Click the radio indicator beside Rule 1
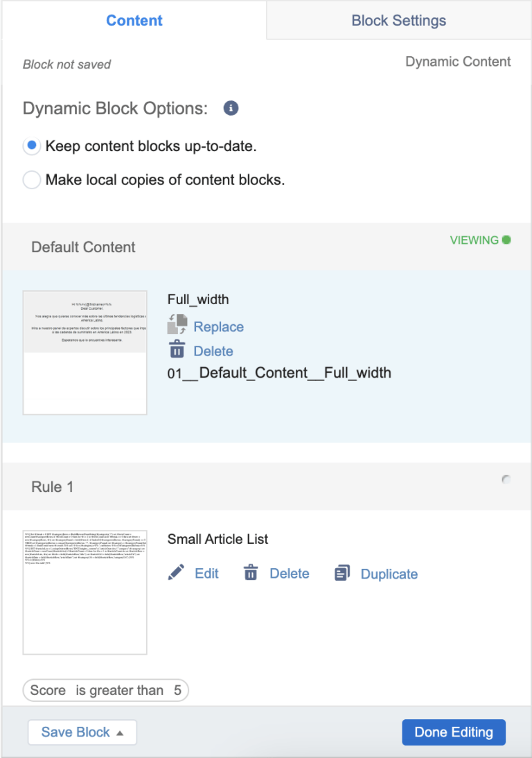532x758 pixels. pos(506,479)
